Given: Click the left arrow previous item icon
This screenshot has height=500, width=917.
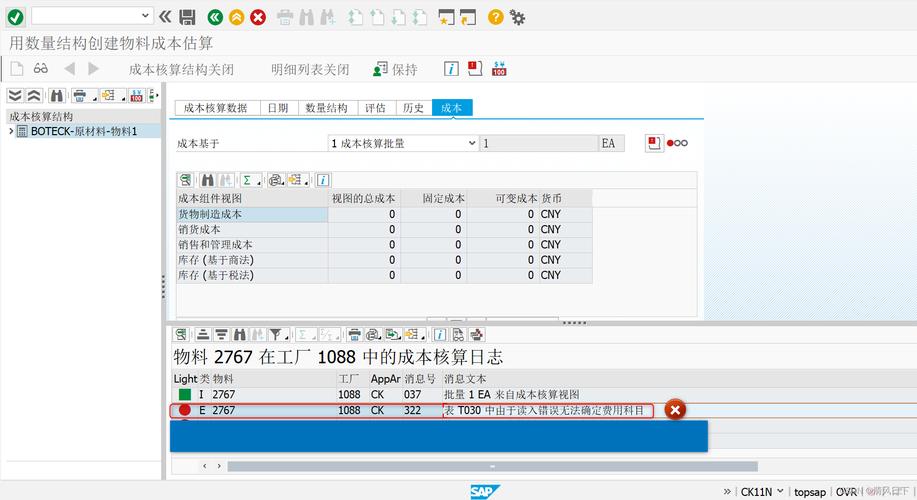Looking at the screenshot, I should (x=70, y=69).
